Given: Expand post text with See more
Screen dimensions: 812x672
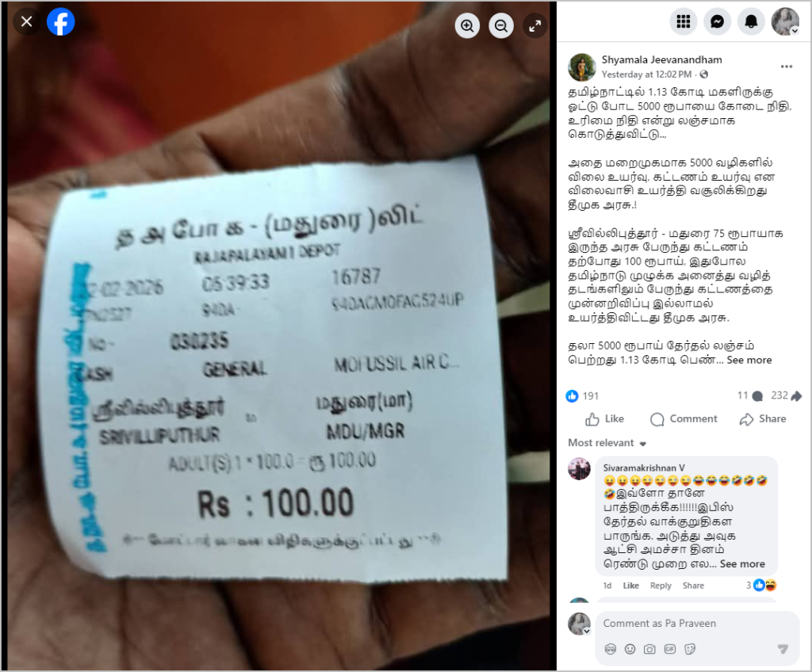Looking at the screenshot, I should [749, 360].
